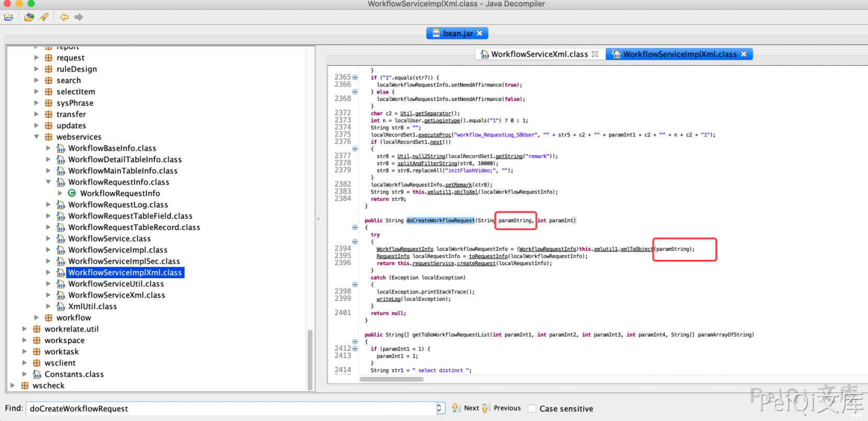868x421 pixels.
Task: Click the Open Type toolbar icon
Action: click(29, 17)
